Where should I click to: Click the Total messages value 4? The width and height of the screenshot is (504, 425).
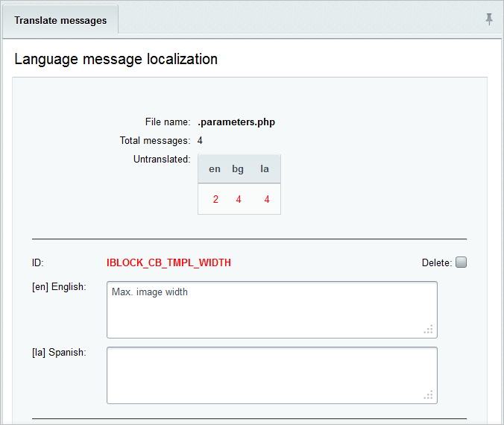pos(200,140)
